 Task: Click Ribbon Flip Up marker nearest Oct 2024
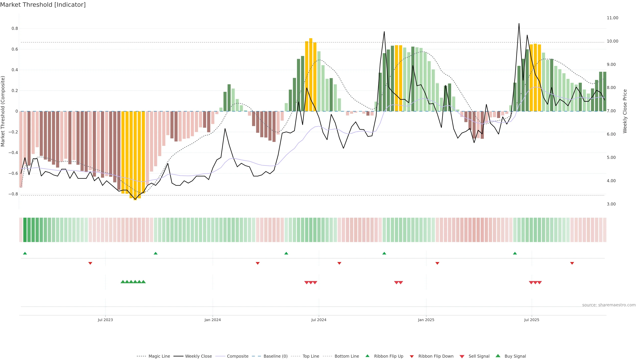(384, 253)
